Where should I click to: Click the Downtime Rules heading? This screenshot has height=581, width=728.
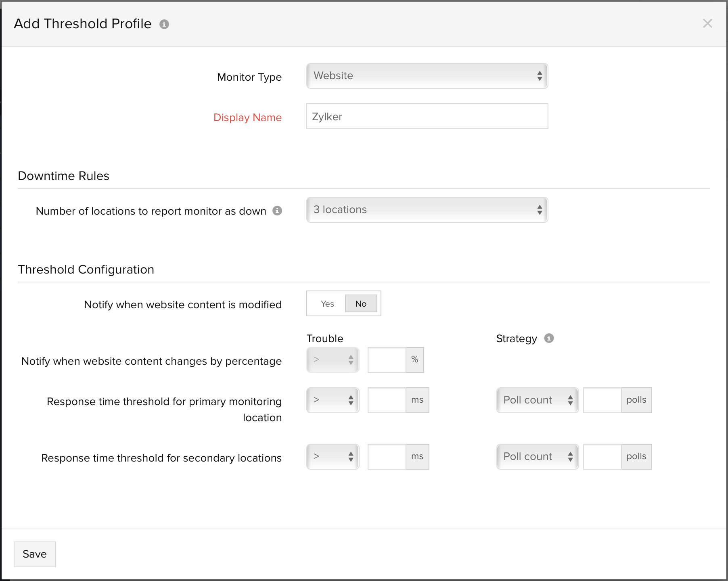(x=64, y=176)
